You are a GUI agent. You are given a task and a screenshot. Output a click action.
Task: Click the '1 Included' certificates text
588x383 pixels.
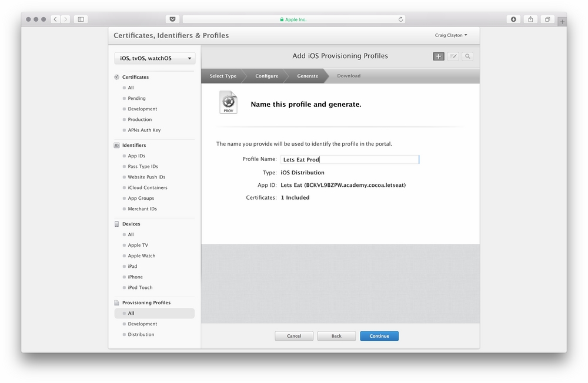295,197
